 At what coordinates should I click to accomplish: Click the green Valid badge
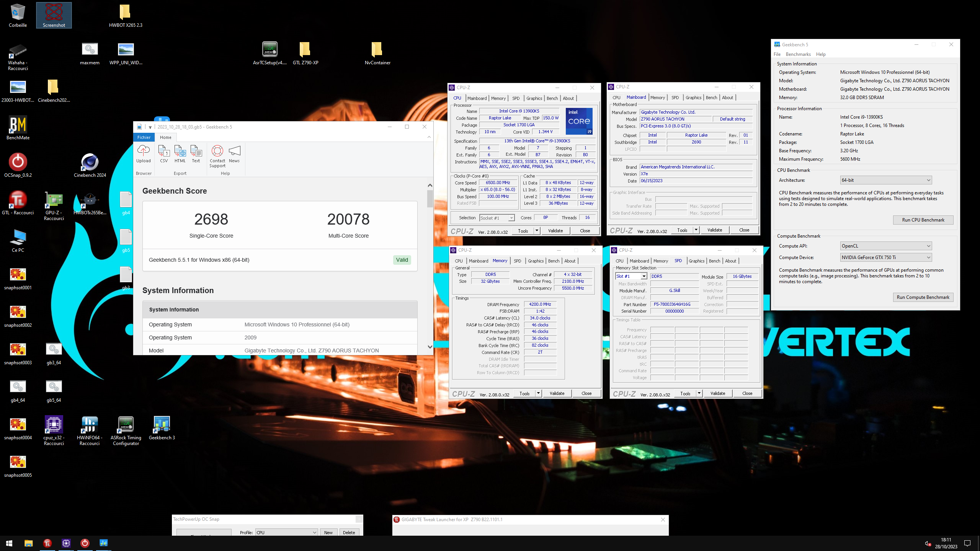[x=402, y=260]
